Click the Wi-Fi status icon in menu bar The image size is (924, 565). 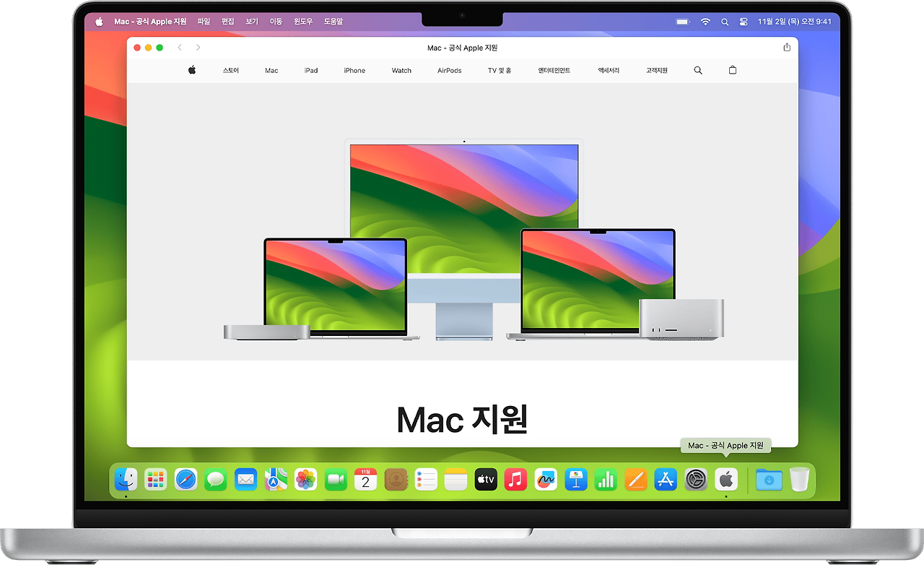(x=705, y=22)
